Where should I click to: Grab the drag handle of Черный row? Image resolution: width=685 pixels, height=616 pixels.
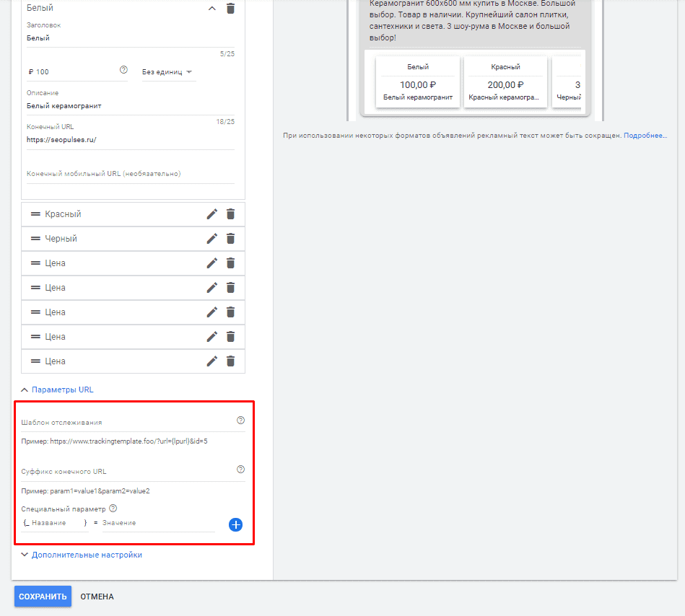pos(36,238)
